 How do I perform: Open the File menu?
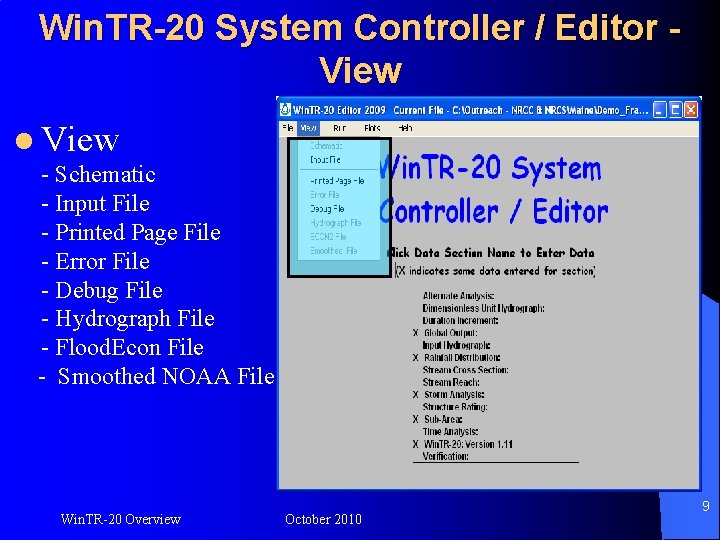point(288,128)
